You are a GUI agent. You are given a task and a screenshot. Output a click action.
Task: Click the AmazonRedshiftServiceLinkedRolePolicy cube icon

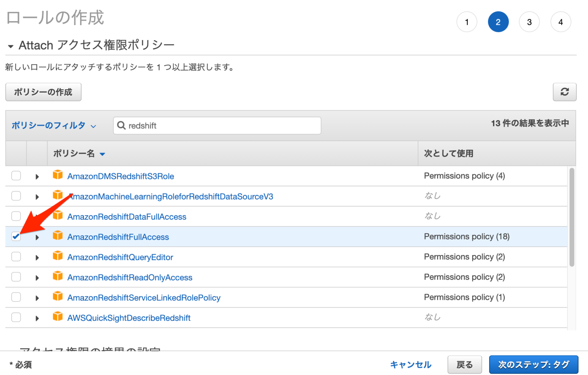tap(58, 297)
